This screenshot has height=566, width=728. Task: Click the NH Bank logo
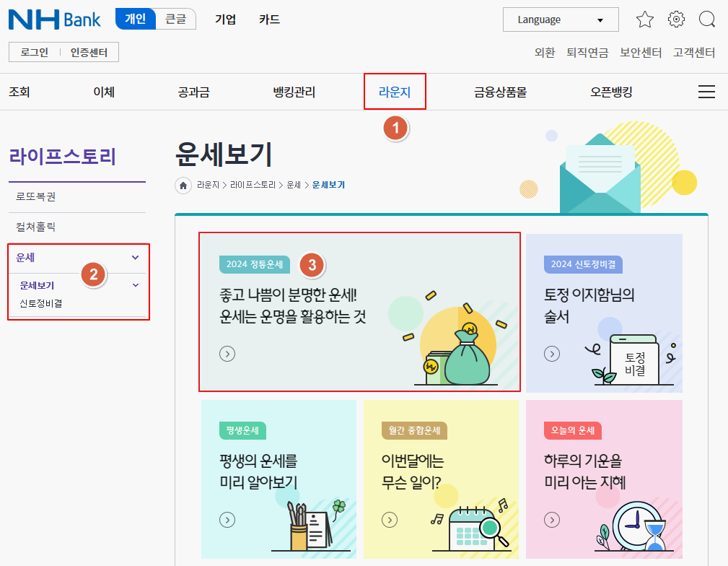coord(54,19)
